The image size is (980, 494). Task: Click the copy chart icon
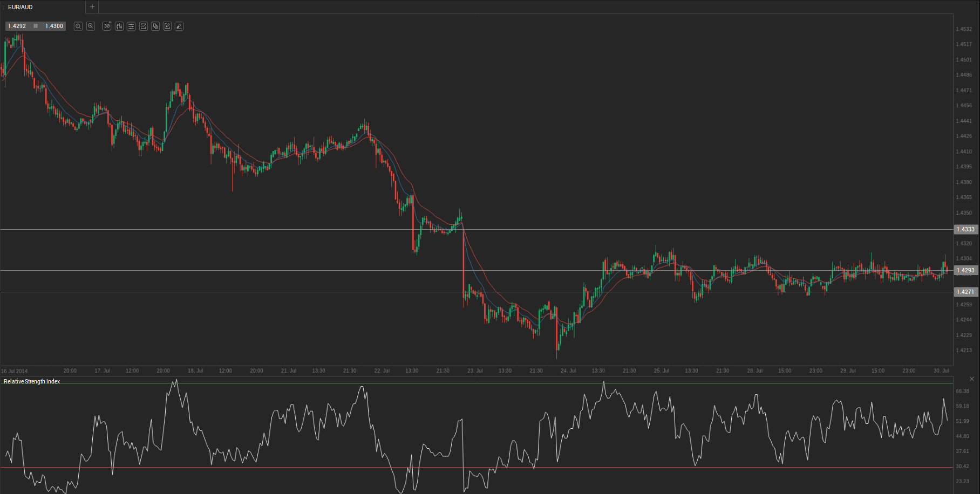[155, 26]
